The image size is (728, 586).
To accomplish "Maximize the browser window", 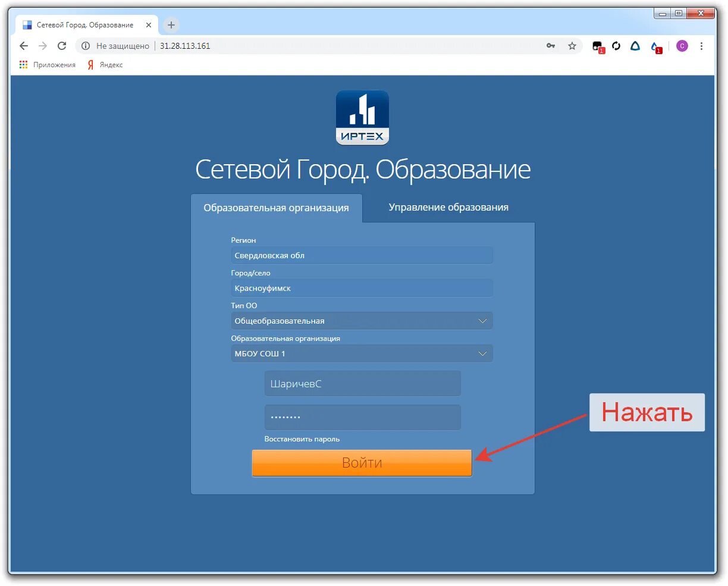I will 679,13.
